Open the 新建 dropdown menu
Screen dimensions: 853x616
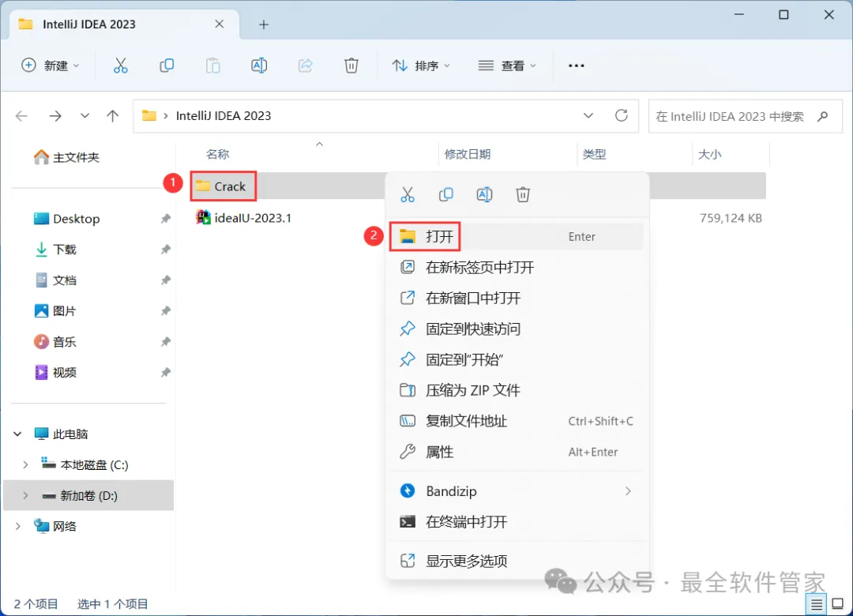pos(51,66)
